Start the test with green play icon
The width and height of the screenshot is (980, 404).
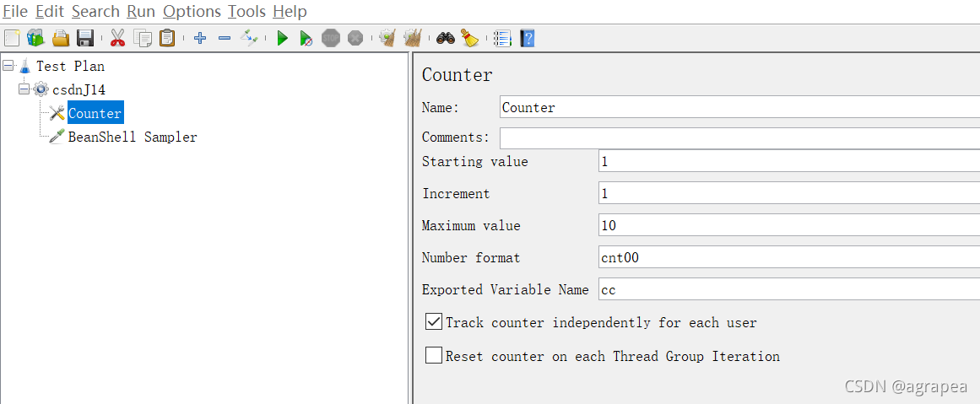tap(283, 39)
